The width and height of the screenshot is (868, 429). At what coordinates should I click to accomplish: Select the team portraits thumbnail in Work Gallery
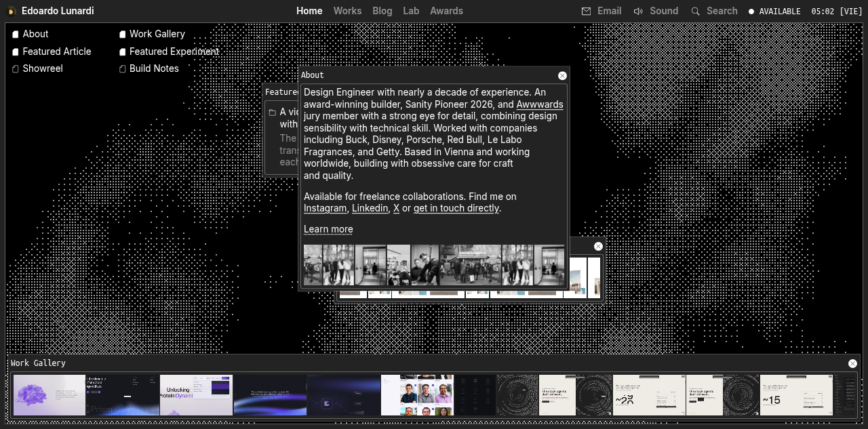[417, 395]
